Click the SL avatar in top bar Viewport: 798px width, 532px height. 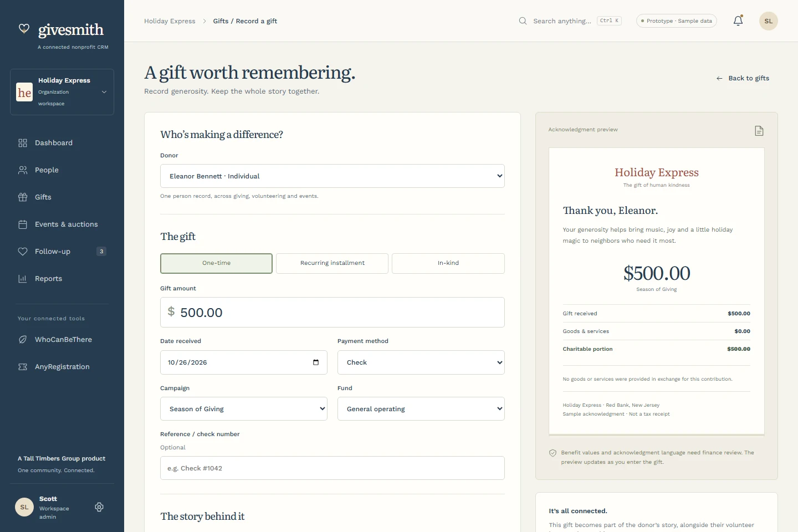(769, 21)
